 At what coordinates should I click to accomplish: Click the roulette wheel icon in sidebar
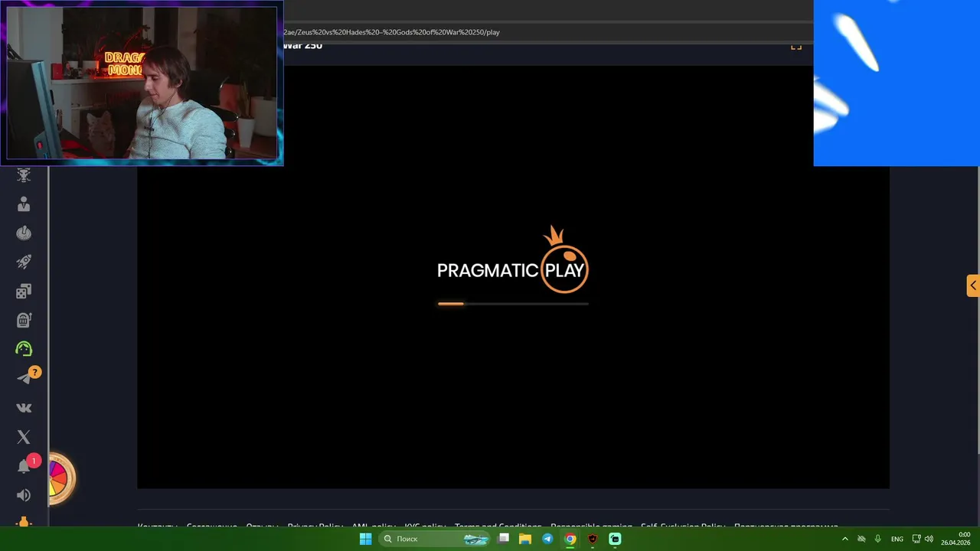pos(24,233)
